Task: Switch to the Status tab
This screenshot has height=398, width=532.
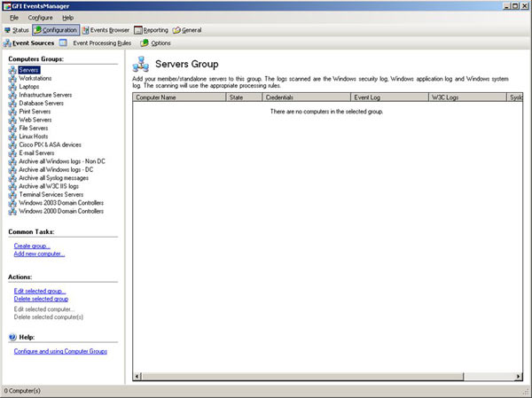Action: click(x=17, y=30)
